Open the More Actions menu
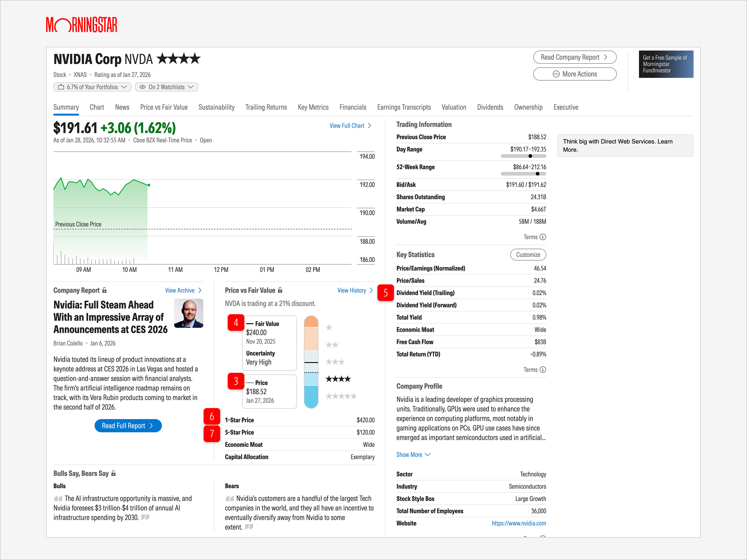Screen dimensions: 747x560 (575, 74)
